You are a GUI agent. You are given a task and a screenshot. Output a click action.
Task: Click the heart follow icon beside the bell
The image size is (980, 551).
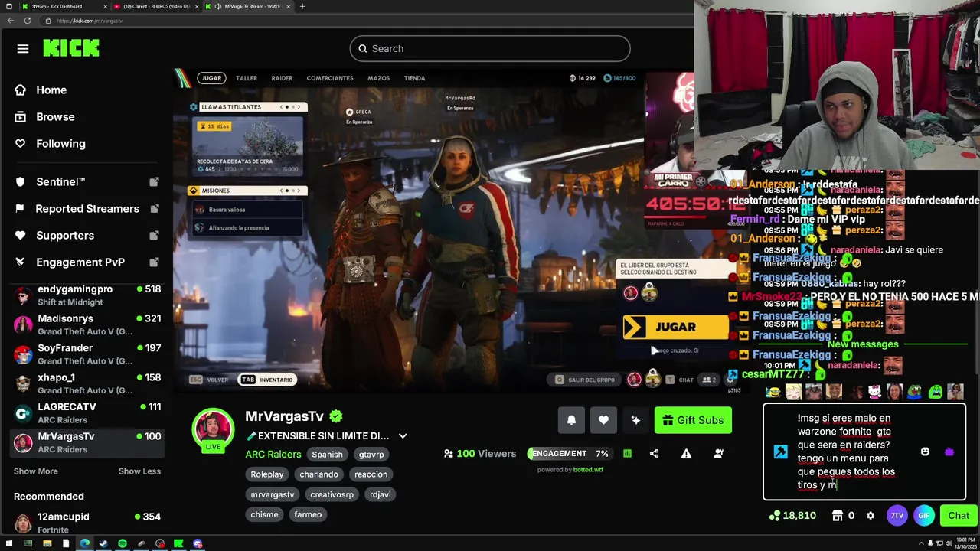click(603, 420)
